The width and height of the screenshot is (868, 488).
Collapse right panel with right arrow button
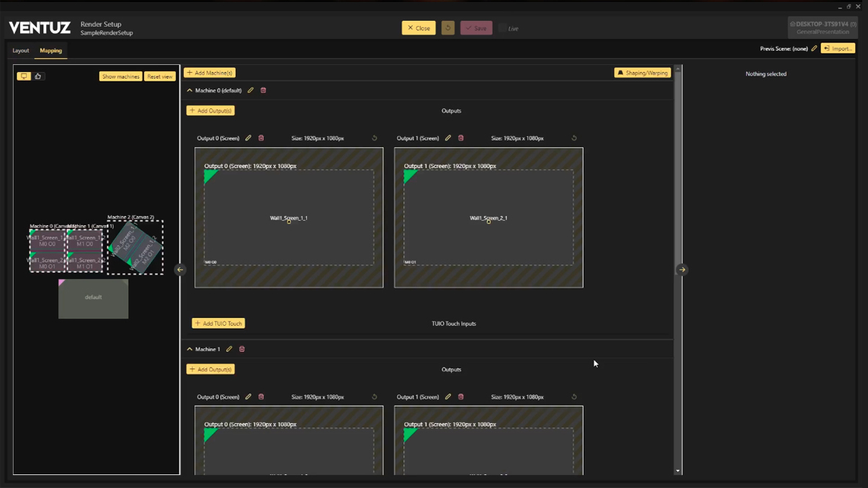pyautogui.click(x=682, y=270)
